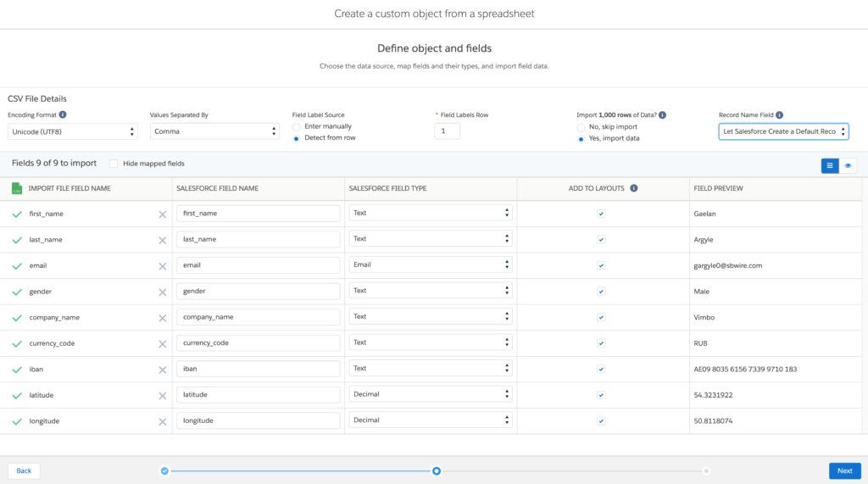Open Email field type dropdown
The height and width of the screenshot is (484, 868).
(x=430, y=264)
